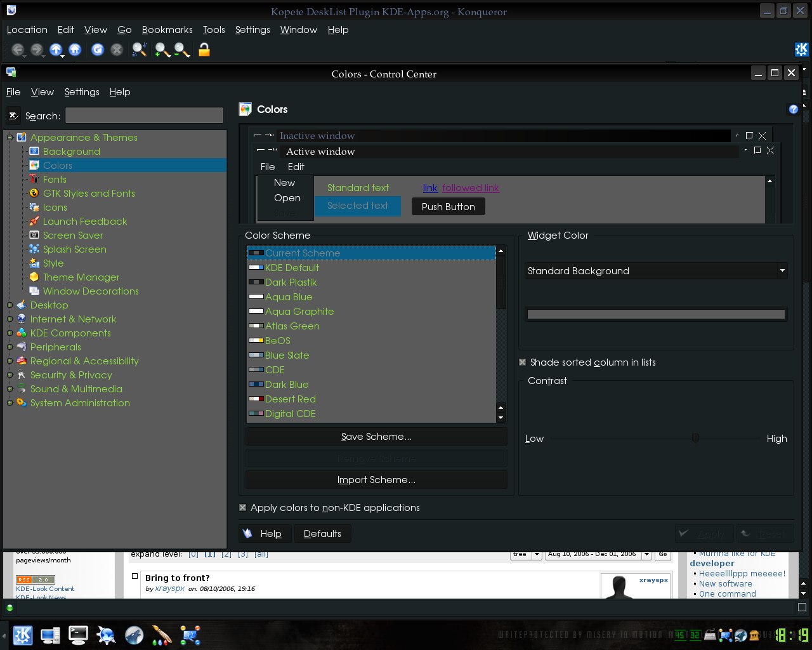Open Splash Screen module
This screenshot has height=650, width=812.
(75, 249)
